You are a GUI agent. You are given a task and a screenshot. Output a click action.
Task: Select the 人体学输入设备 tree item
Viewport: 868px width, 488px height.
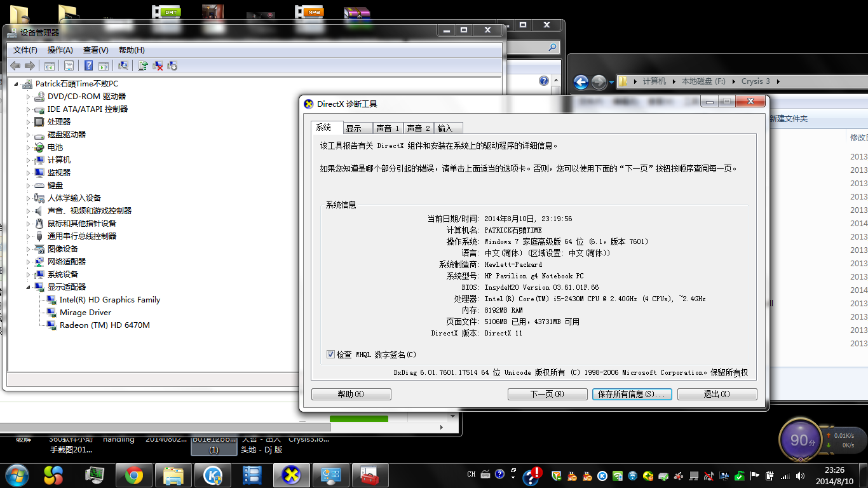point(74,198)
